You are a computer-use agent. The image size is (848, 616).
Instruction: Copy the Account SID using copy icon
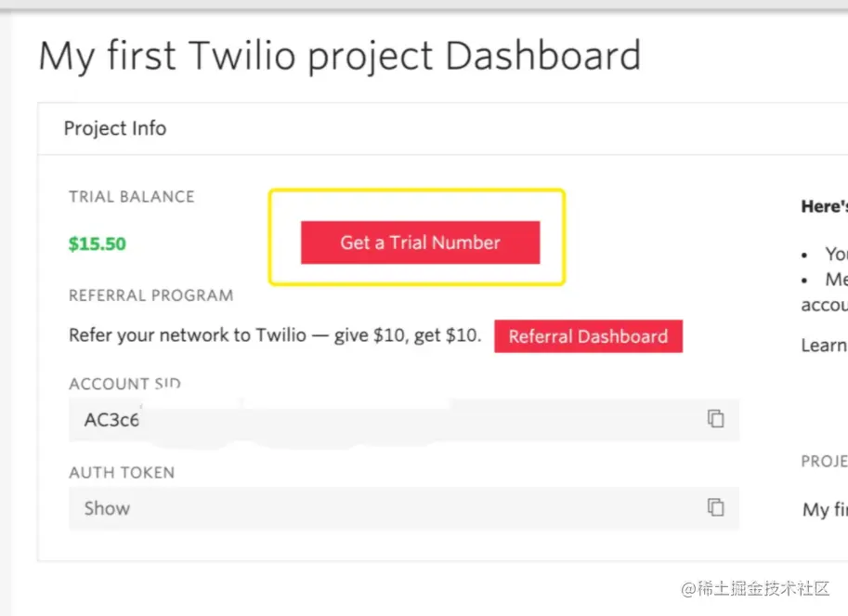pyautogui.click(x=715, y=419)
